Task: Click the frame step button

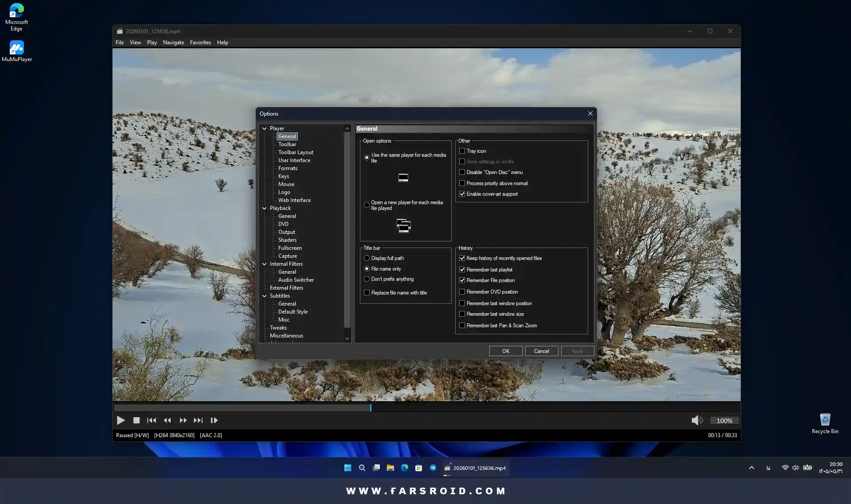Action: pyautogui.click(x=214, y=420)
